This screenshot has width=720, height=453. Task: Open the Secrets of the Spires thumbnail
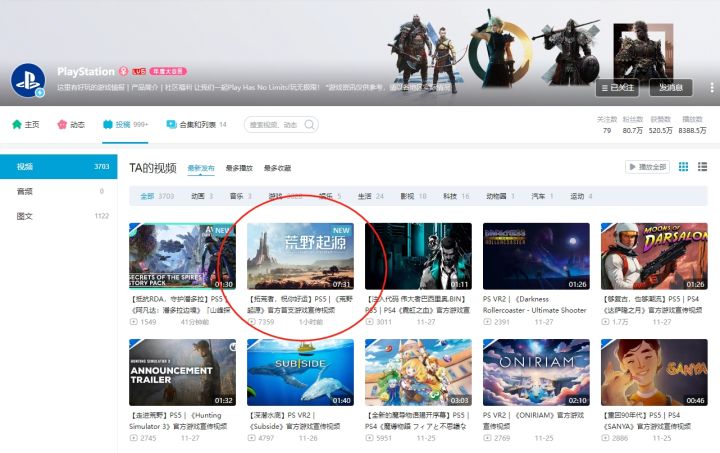tap(182, 256)
